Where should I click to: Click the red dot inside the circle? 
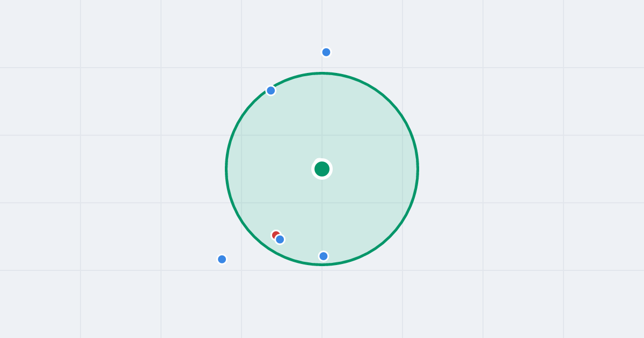275,234
